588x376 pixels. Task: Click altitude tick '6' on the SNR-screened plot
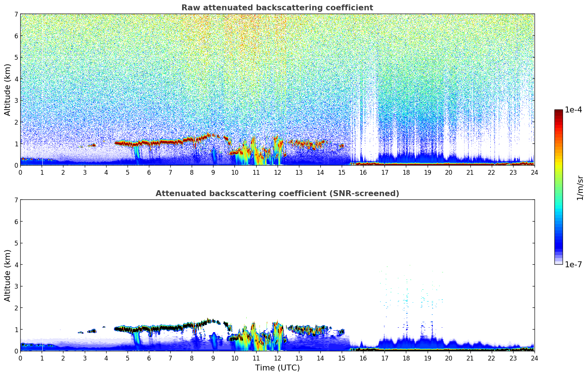[16, 222]
